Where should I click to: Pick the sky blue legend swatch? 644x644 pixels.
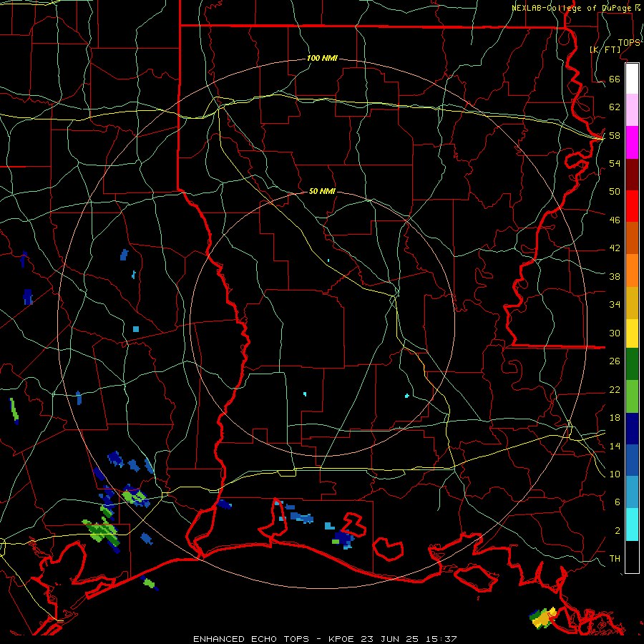[x=632, y=492]
